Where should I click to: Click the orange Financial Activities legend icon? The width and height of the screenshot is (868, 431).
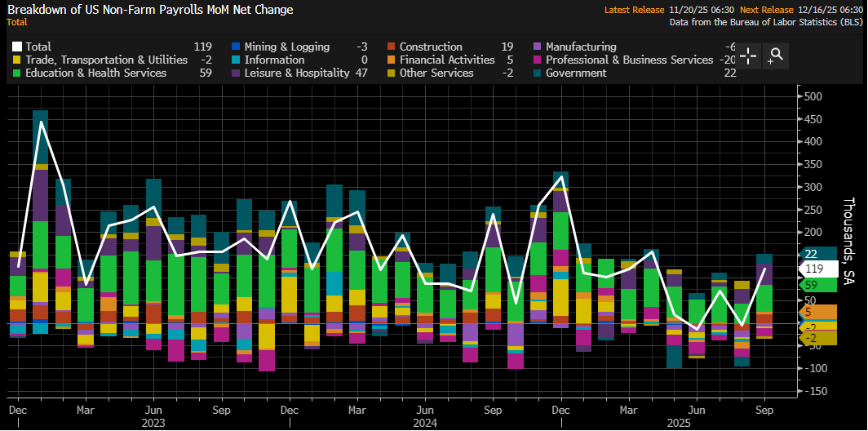[x=392, y=60]
